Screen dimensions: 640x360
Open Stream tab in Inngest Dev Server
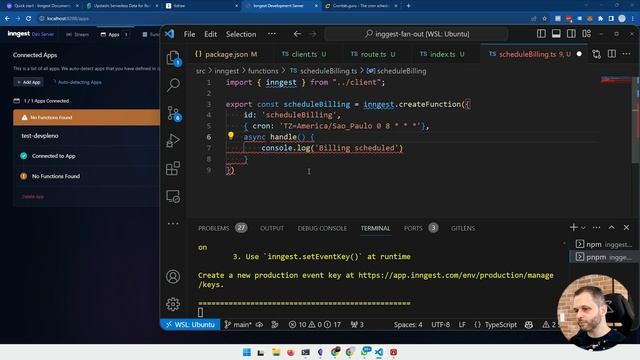click(78, 35)
